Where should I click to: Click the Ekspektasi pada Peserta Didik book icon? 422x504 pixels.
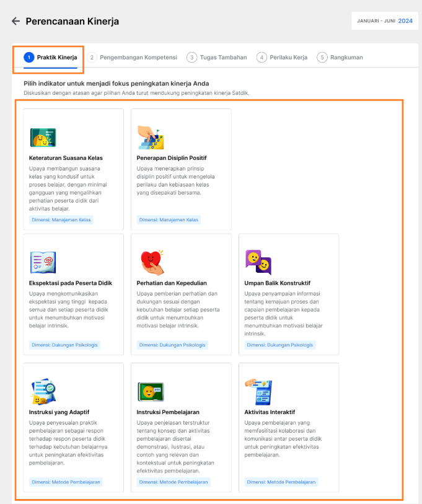coord(43,262)
